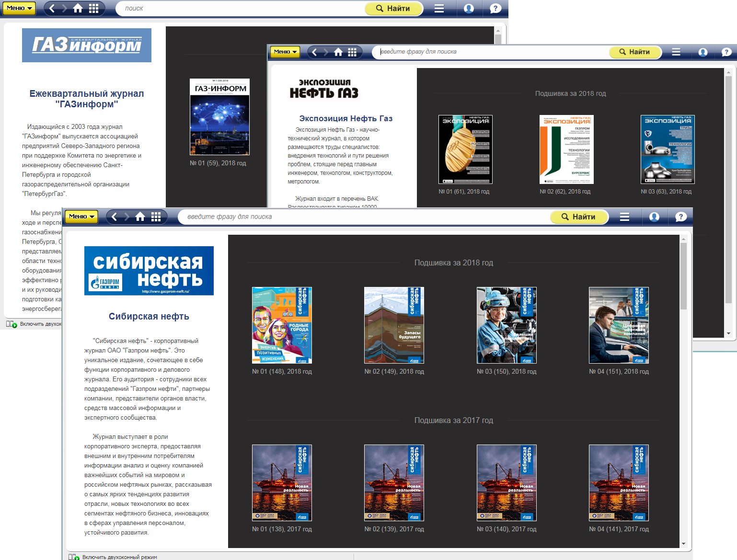Open Сибирская нефть issue № 04 (151) cover
The image size is (737, 560).
click(619, 325)
